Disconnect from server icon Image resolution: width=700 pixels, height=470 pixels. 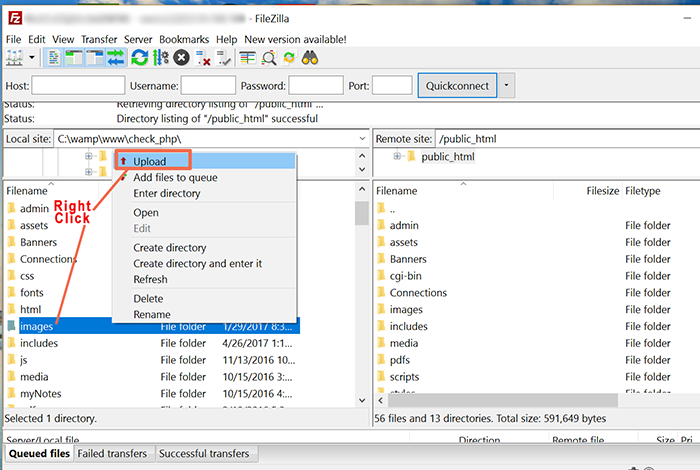click(203, 58)
